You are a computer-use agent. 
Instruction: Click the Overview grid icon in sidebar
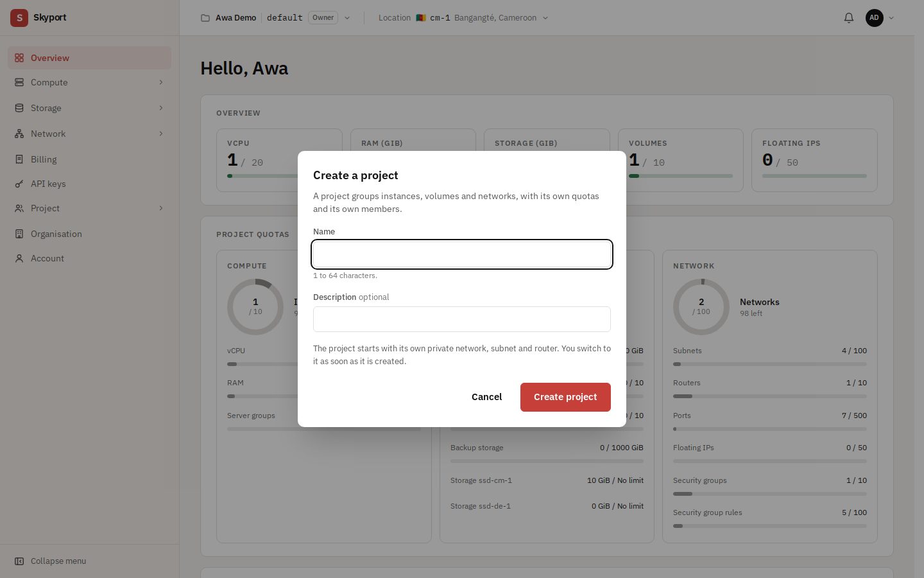[19, 58]
